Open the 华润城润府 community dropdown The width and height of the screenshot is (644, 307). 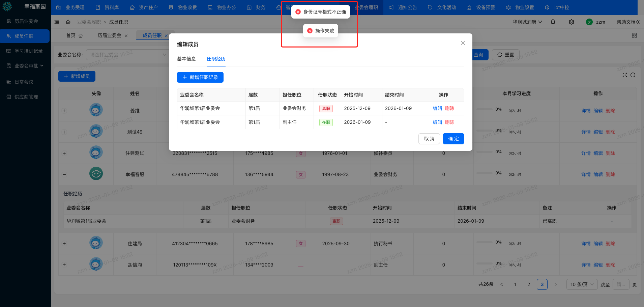click(x=527, y=22)
